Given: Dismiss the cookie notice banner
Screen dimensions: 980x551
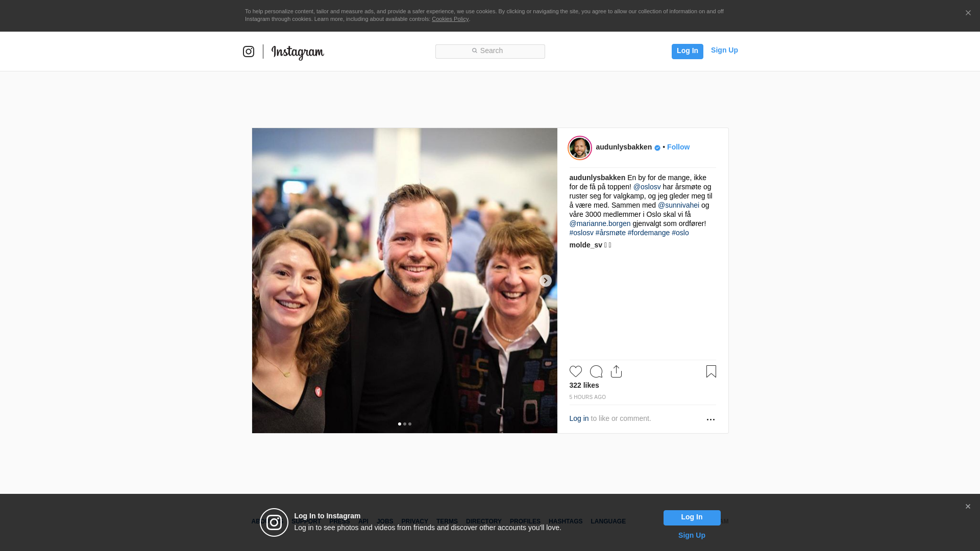Looking at the screenshot, I should [x=968, y=13].
